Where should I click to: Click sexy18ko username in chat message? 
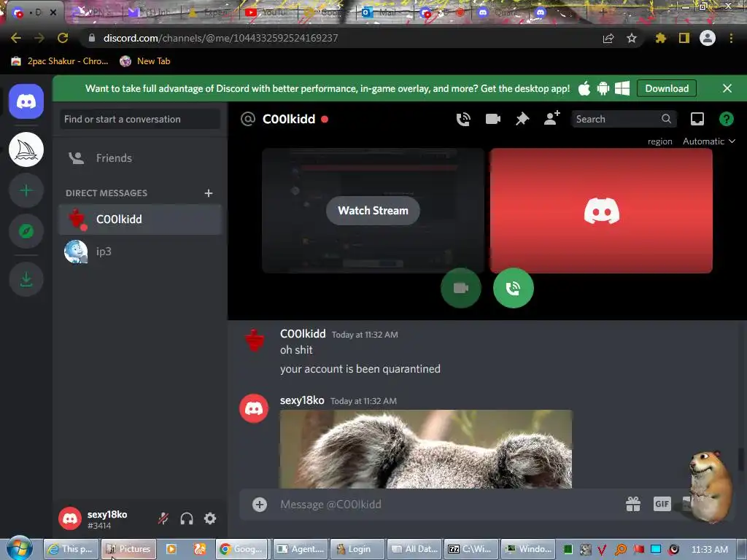point(302,400)
